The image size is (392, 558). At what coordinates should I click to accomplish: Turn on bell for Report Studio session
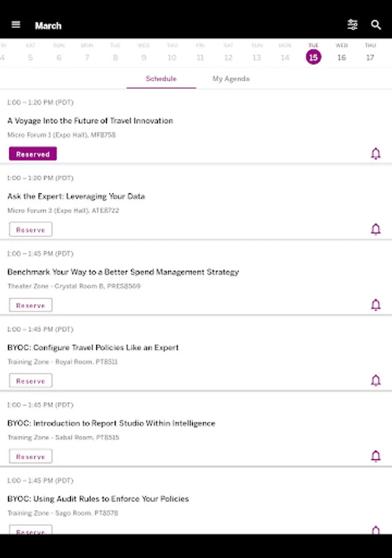point(375,456)
